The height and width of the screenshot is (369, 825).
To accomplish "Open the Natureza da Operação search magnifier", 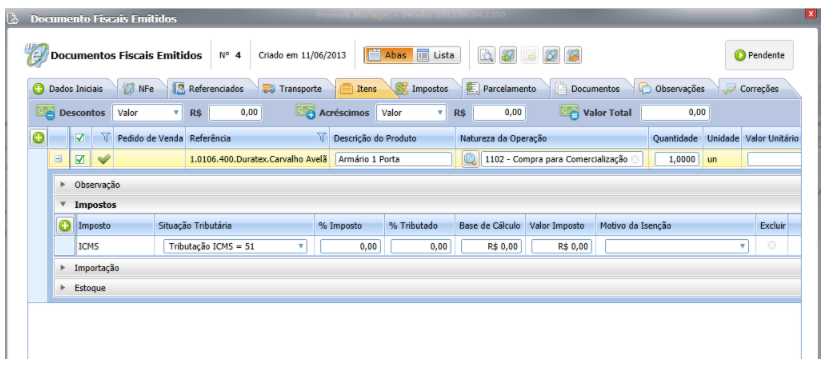I will click(470, 159).
